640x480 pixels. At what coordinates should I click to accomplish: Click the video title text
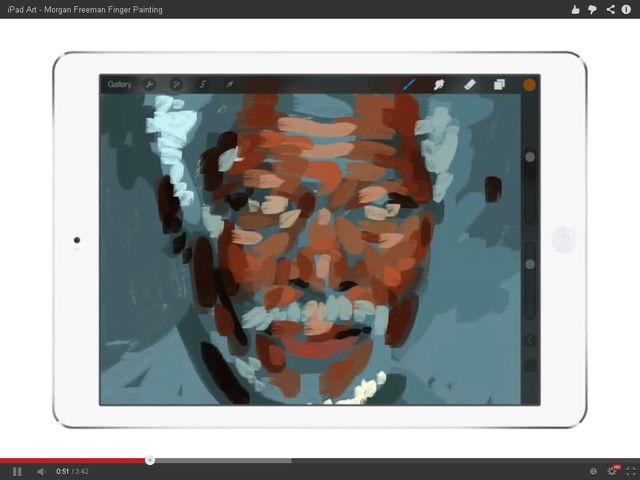pos(85,9)
